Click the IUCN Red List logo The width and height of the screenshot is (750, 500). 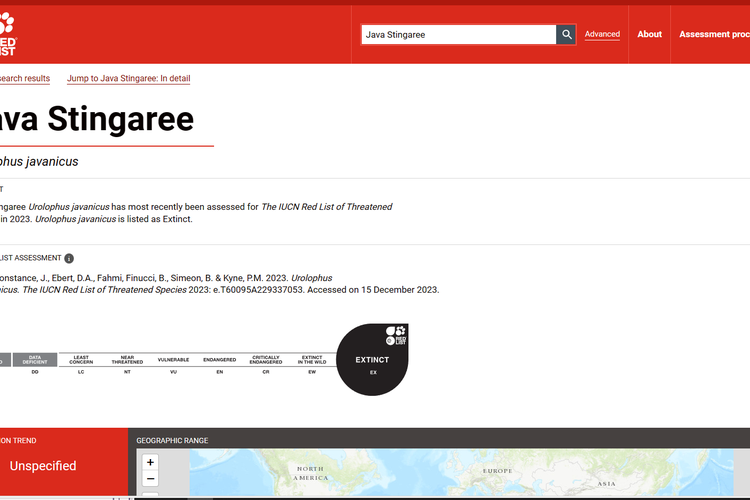coord(7,35)
